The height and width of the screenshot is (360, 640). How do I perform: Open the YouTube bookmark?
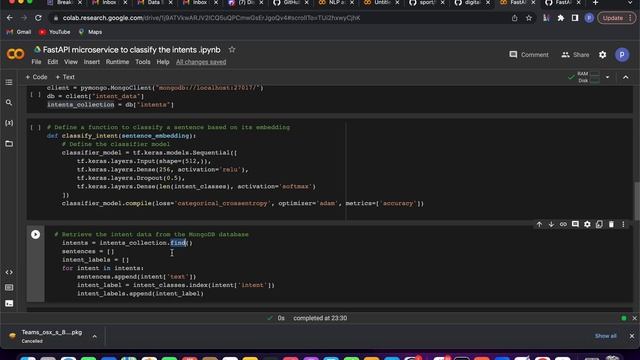click(x=55, y=32)
